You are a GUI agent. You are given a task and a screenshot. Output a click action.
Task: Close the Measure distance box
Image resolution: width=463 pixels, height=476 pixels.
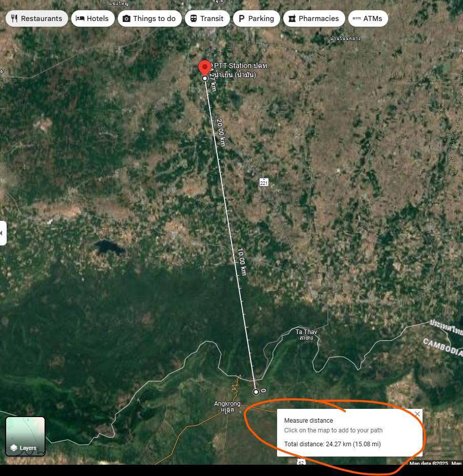coord(417,414)
